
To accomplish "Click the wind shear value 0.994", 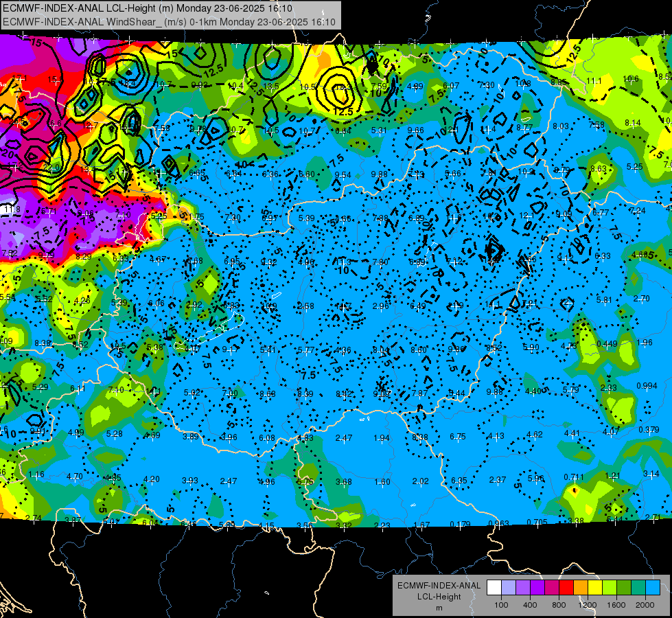I will pos(647,385).
